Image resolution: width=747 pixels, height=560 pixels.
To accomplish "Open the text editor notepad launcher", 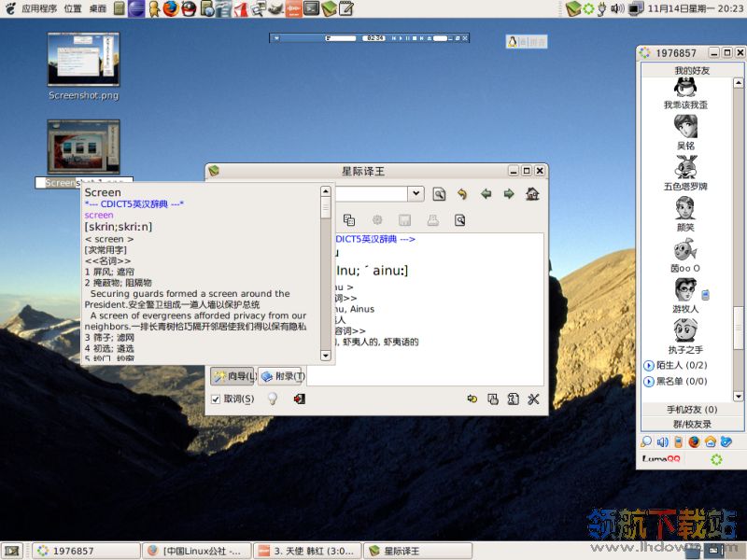I will click(x=346, y=8).
